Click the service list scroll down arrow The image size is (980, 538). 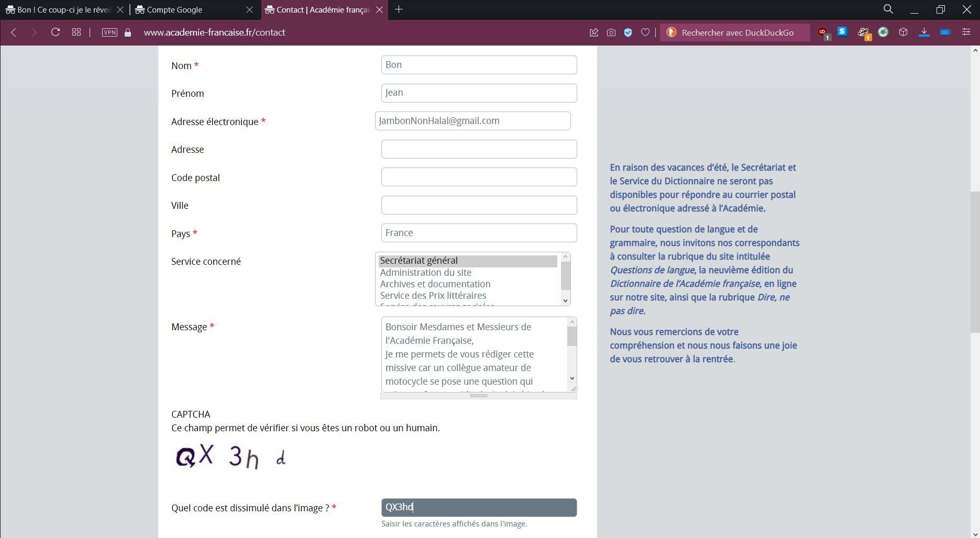tap(565, 300)
